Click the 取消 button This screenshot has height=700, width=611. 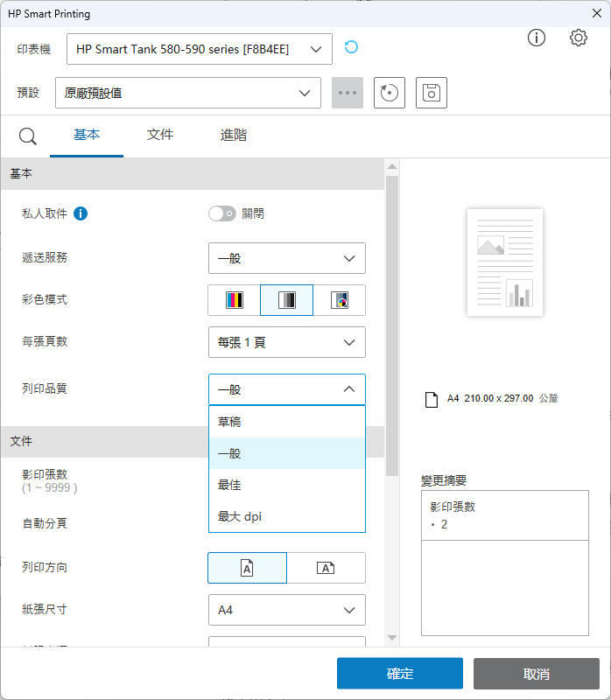537,673
